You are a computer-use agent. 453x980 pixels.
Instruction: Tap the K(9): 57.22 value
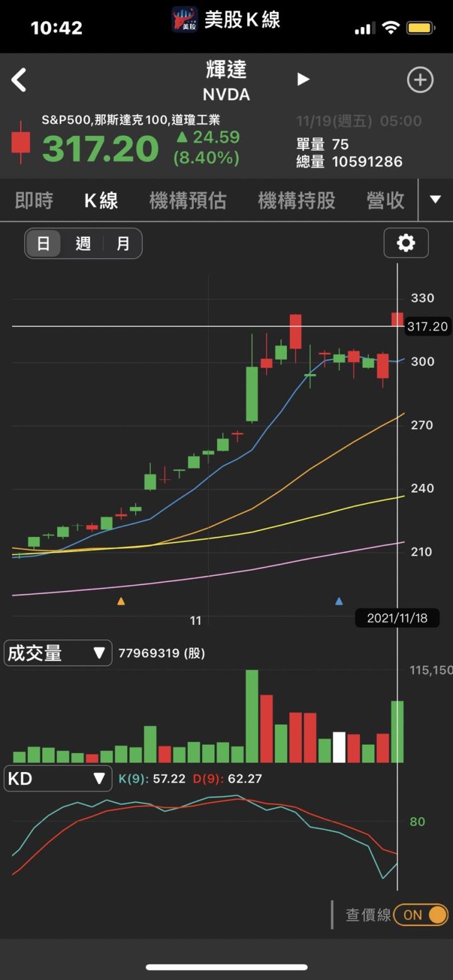[x=152, y=779]
